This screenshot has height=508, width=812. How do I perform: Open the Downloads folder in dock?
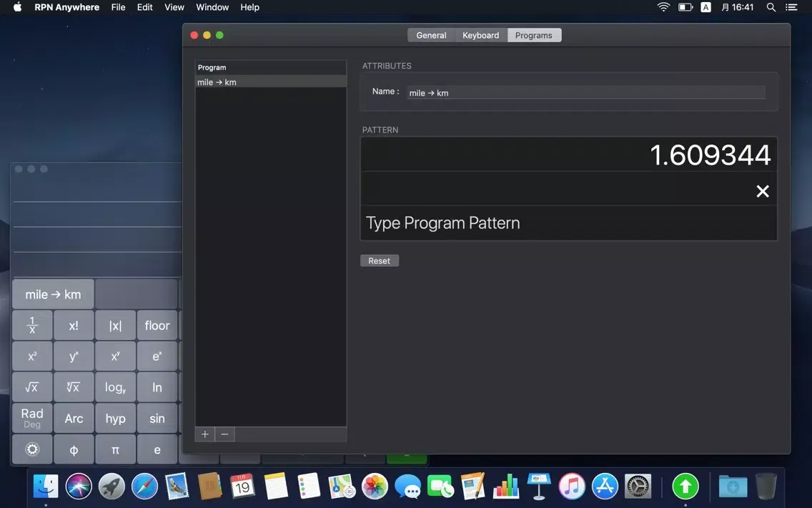pos(733,487)
